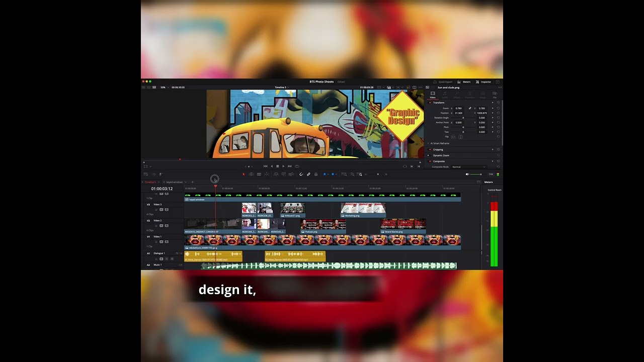The width and height of the screenshot is (644, 362).
Task: Click the blue Flag icon in toolbar
Action: tap(325, 174)
